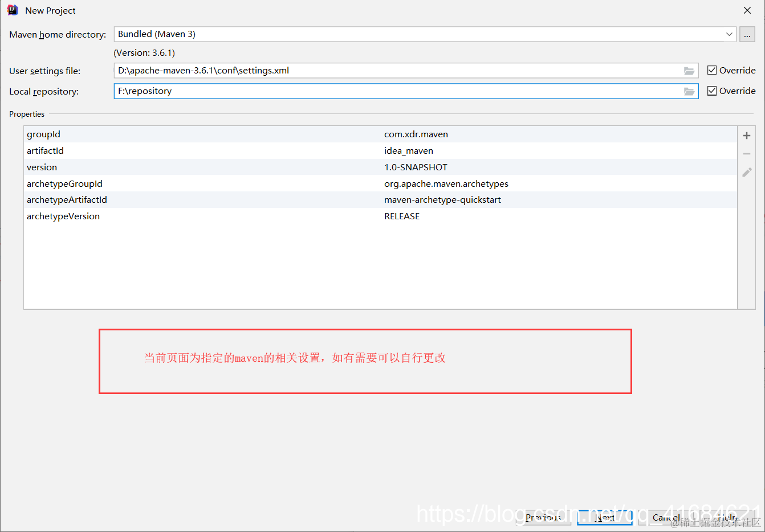Click the Next button
The height and width of the screenshot is (532, 765).
click(x=605, y=517)
